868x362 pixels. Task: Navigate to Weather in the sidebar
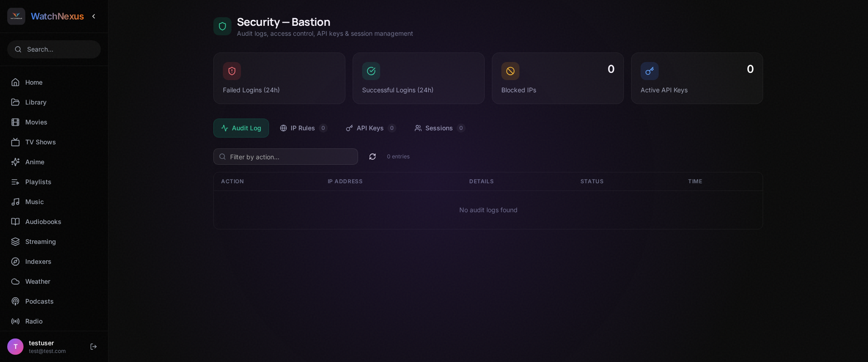[38, 281]
